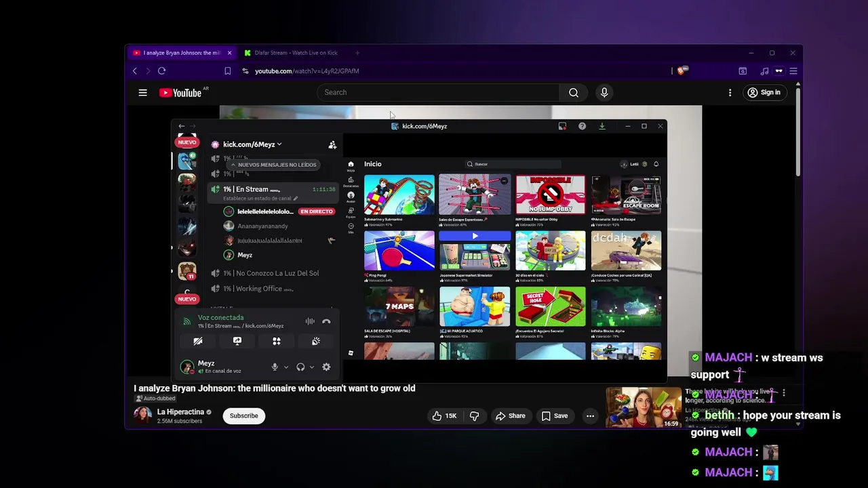Screen dimensions: 868x488
Task: Close the I analyze Bryan Johnson tab
Action: pyautogui.click(x=229, y=53)
